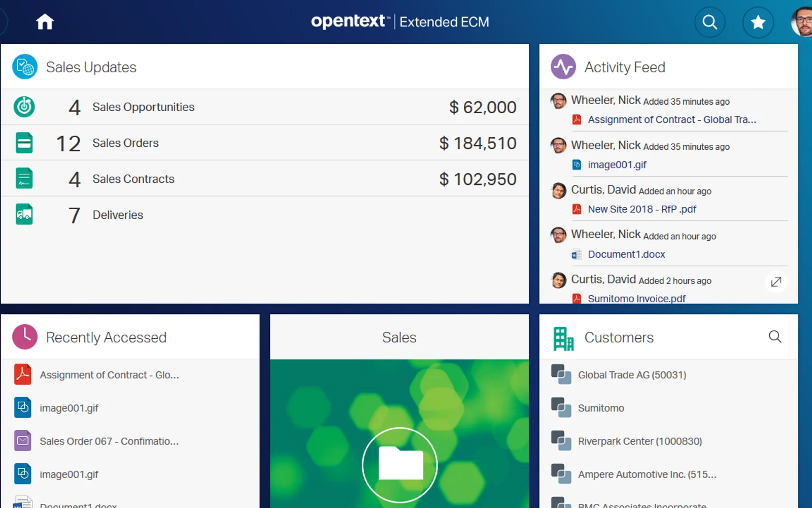The image size is (812, 508).
Task: Open customer Ampere Automotive Inc.
Action: pos(647,474)
